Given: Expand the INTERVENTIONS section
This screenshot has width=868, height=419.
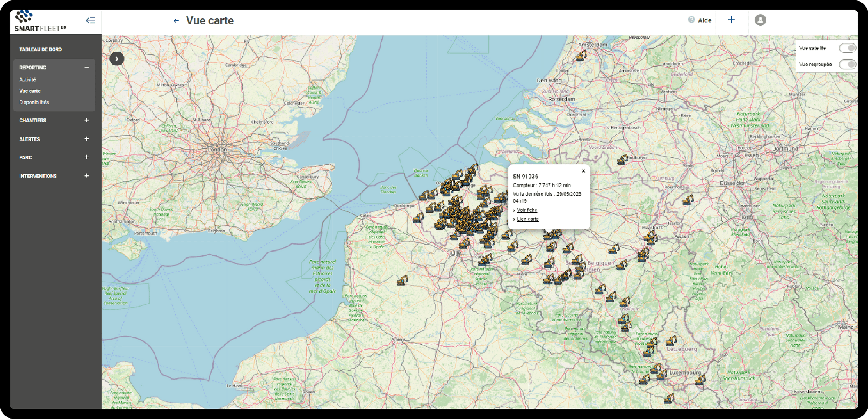Looking at the screenshot, I should [86, 176].
